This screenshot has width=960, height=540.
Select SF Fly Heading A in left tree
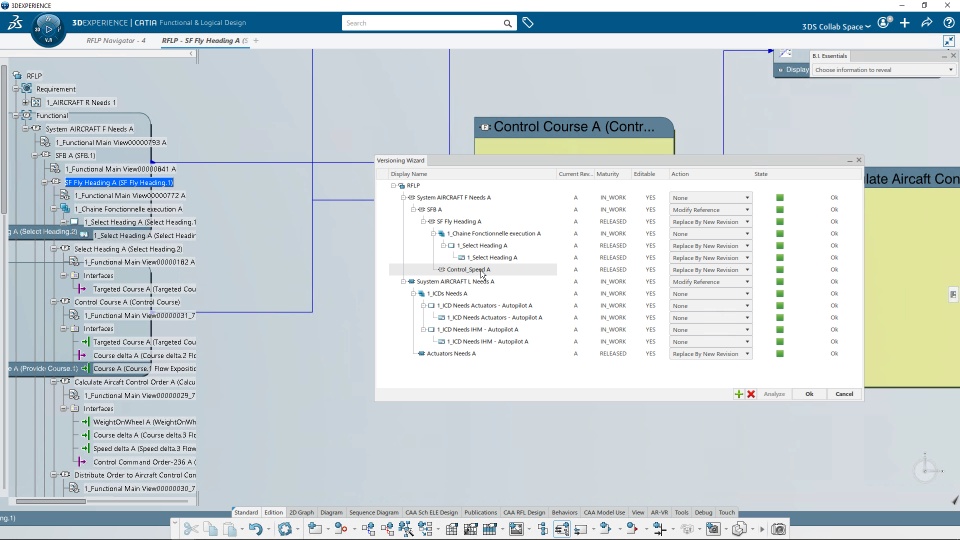click(119, 182)
